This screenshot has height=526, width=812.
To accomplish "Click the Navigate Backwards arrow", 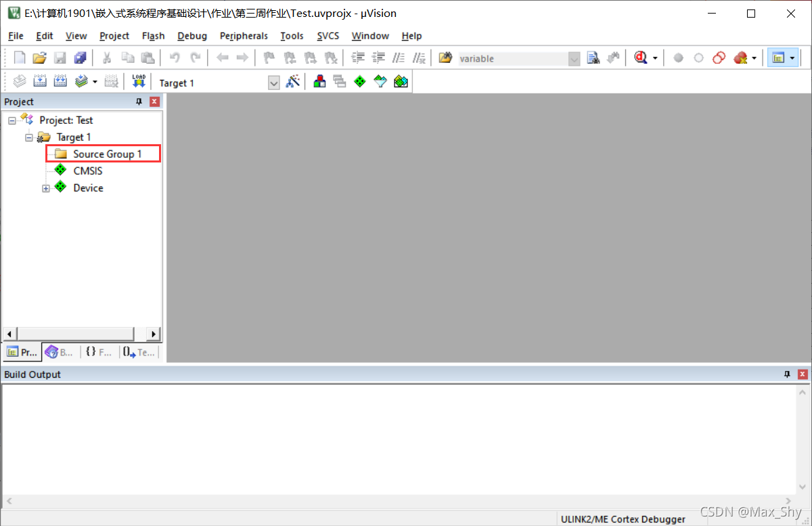I will coord(222,58).
